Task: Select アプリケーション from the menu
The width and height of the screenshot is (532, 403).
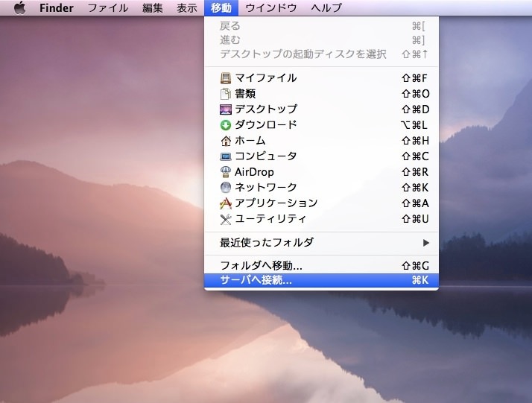Action: coord(321,203)
